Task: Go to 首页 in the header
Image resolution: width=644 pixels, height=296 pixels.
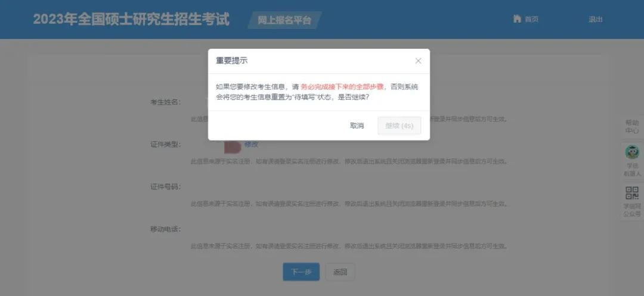Action: pyautogui.click(x=531, y=19)
